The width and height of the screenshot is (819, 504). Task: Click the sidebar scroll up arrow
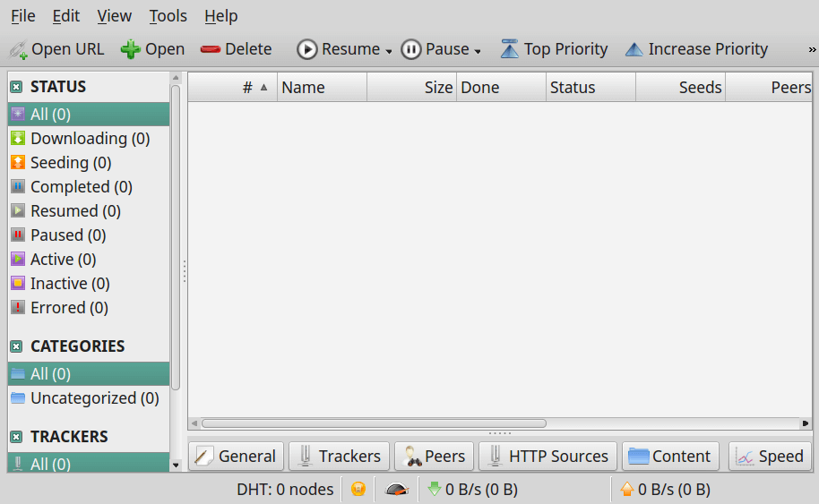point(176,78)
